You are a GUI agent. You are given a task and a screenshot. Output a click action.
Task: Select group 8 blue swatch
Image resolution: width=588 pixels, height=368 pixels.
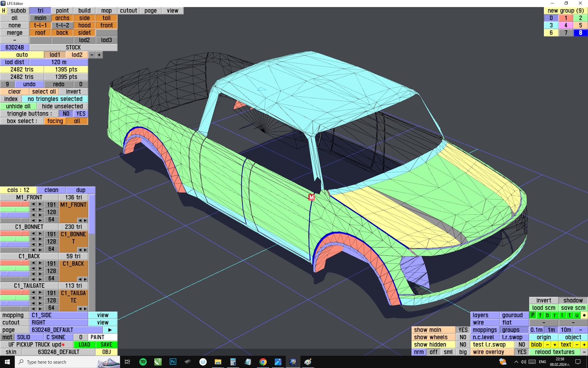click(580, 33)
